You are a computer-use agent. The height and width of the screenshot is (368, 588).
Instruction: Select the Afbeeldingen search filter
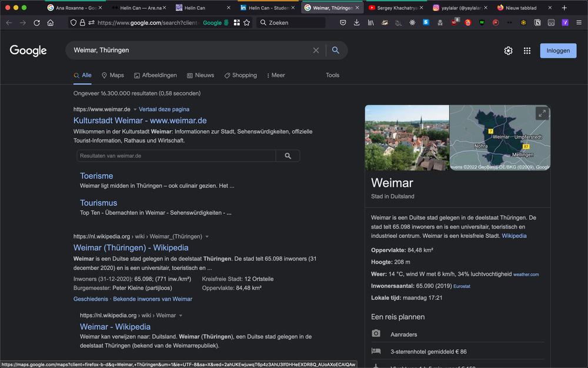tap(155, 75)
